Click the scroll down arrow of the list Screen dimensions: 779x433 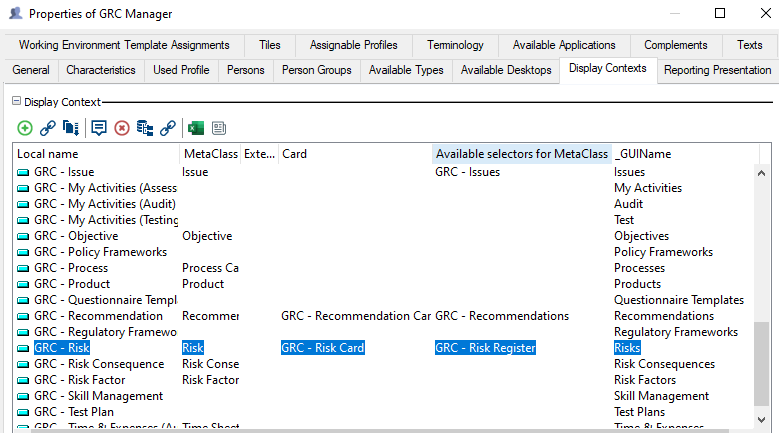(x=761, y=420)
